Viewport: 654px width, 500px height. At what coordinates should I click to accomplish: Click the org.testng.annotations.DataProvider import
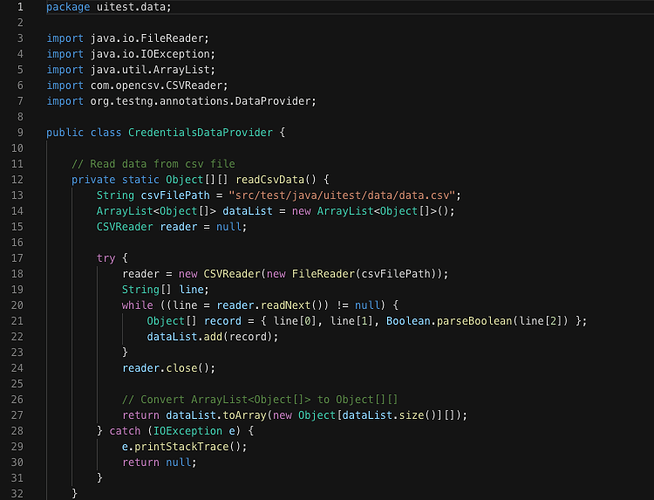coord(181,101)
